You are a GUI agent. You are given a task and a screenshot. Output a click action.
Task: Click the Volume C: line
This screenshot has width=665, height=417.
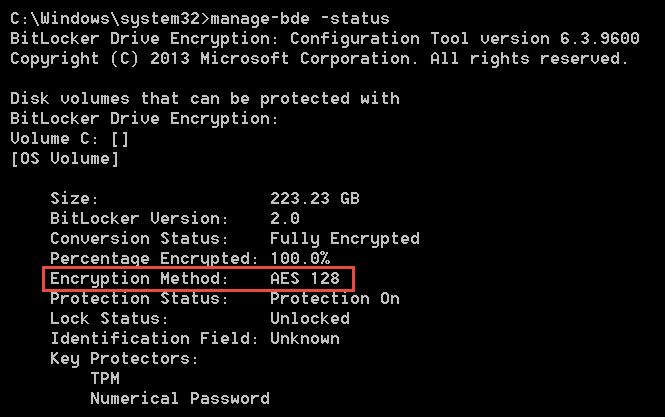(x=69, y=139)
